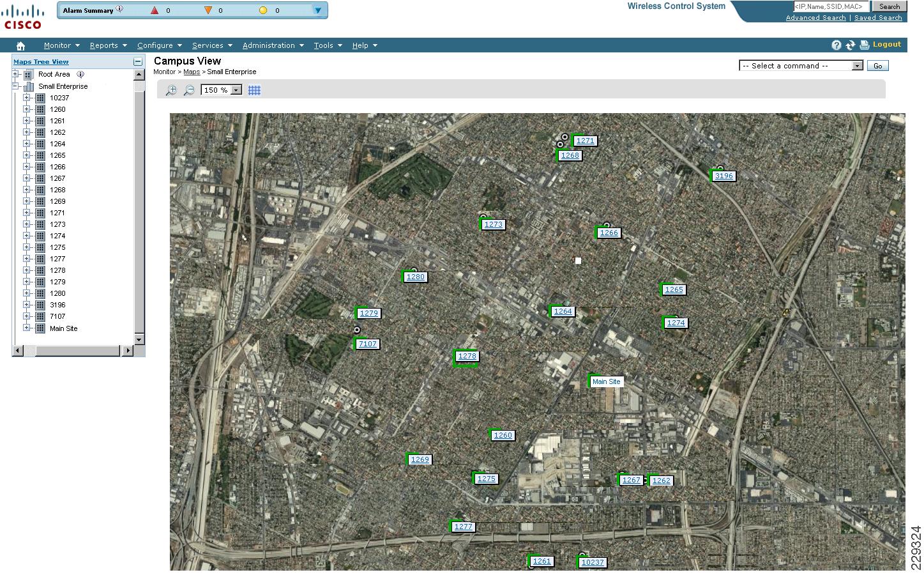Open the Monitor menu
The height and width of the screenshot is (577, 924).
61,45
